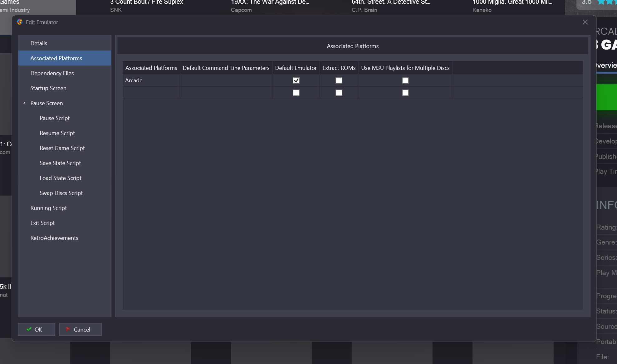Click the LaunchBox logo icon in title bar
Image resolution: width=617 pixels, height=364 pixels.
(20, 22)
